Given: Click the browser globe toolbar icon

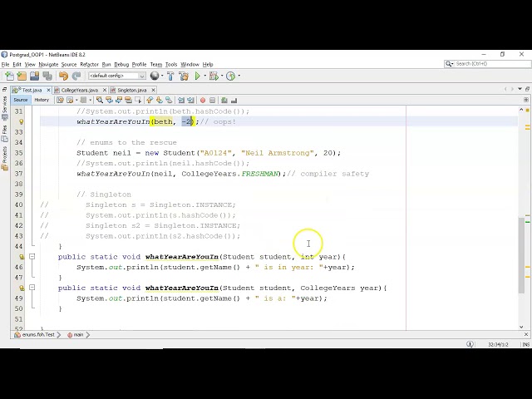Looking at the screenshot, I should (x=155, y=76).
